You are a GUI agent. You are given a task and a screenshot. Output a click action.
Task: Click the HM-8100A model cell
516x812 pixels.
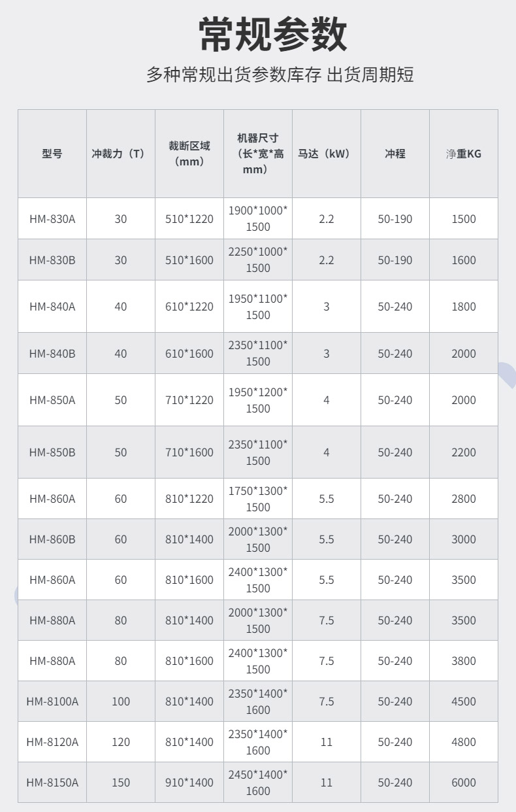(x=52, y=701)
